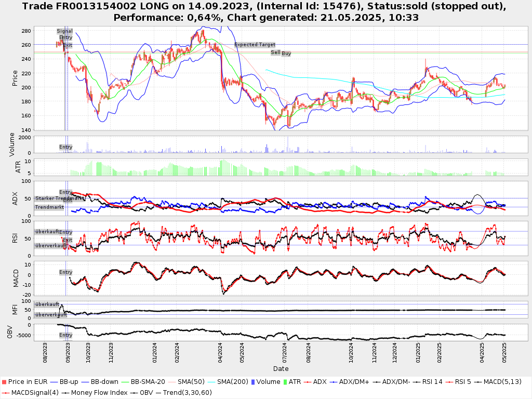Click the Expected Target label
532x399 pixels.
click(255, 45)
